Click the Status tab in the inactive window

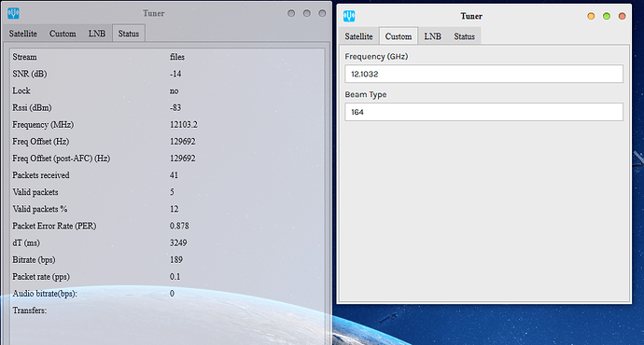pyautogui.click(x=129, y=34)
